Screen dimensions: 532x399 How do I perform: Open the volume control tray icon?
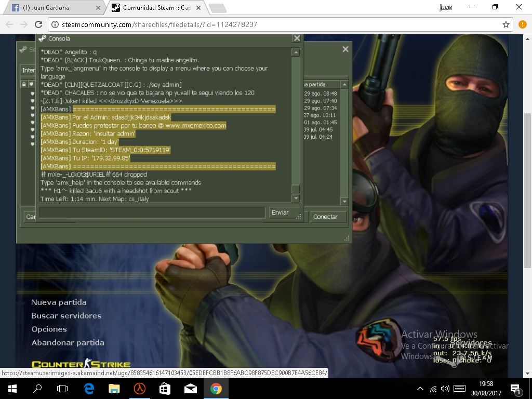[x=445, y=389]
